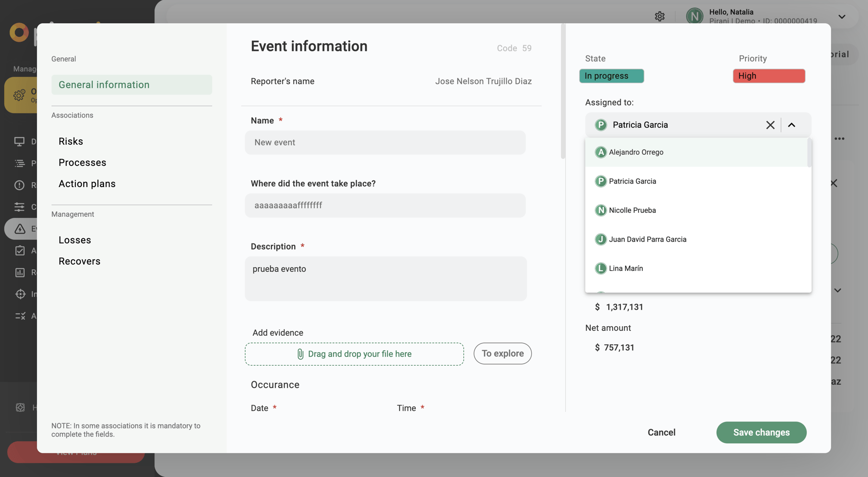Open the settings gear icon in the top bar
Viewport: 868px width, 477px height.
[x=660, y=16]
